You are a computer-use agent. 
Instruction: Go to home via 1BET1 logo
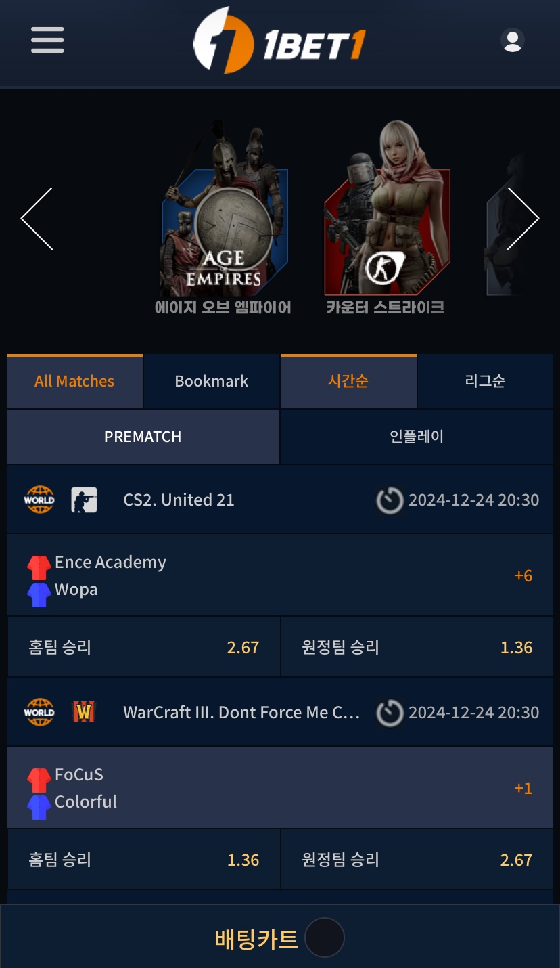[279, 41]
